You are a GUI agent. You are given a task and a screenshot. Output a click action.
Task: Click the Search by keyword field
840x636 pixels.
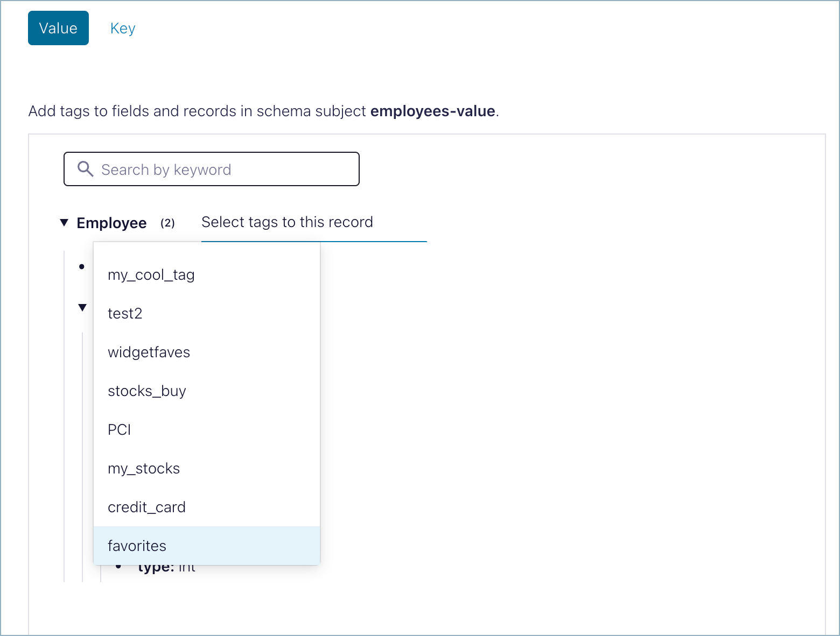click(226, 169)
